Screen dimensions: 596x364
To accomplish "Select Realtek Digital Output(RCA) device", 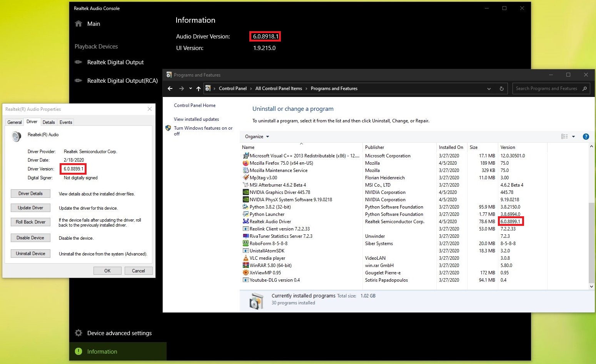I will pyautogui.click(x=122, y=81).
